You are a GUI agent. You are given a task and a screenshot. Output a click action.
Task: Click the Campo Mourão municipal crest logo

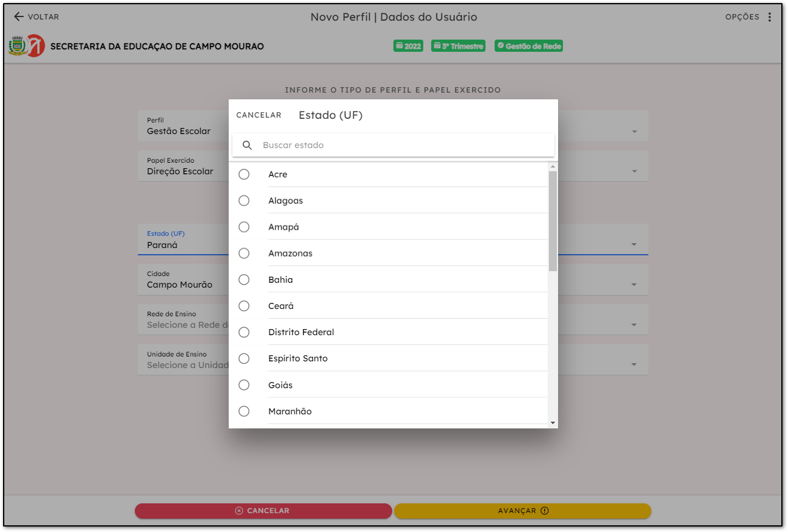16,46
